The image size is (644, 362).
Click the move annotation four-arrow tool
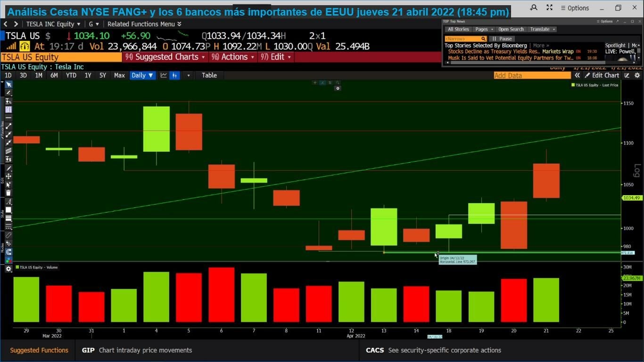[x=8, y=176]
